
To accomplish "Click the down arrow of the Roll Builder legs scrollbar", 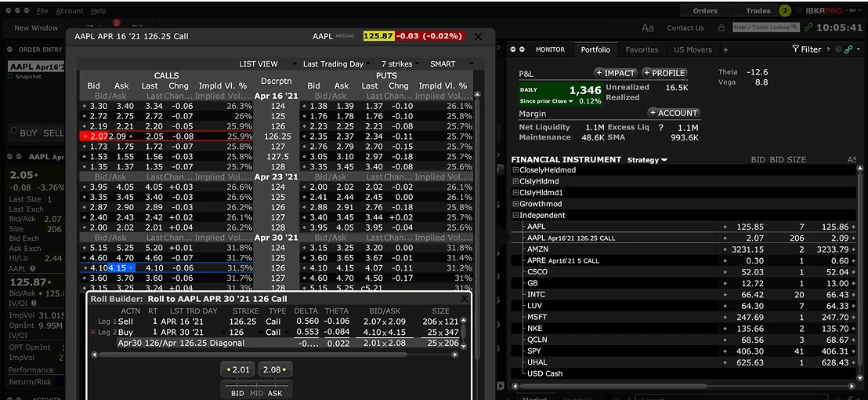I will (463, 347).
